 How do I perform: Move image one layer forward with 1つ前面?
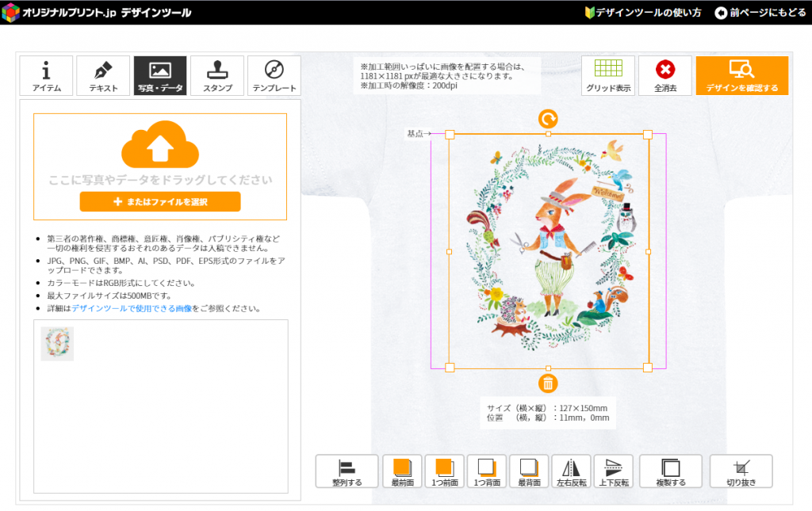[x=444, y=471]
